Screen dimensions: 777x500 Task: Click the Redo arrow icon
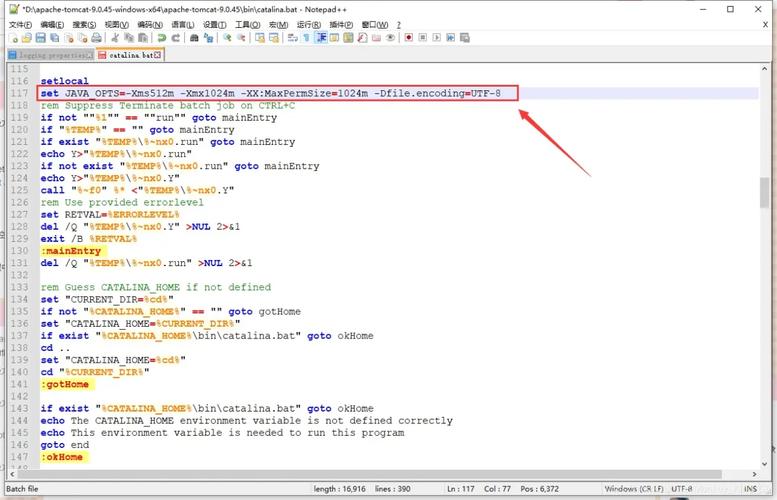(175, 38)
